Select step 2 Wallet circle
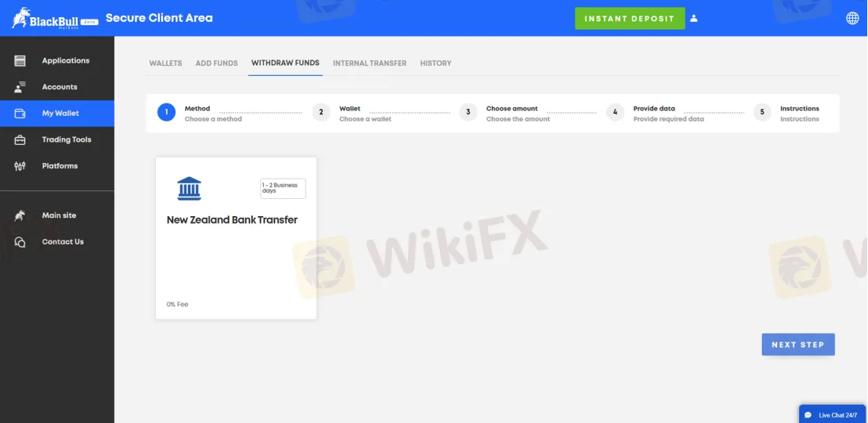 point(320,113)
